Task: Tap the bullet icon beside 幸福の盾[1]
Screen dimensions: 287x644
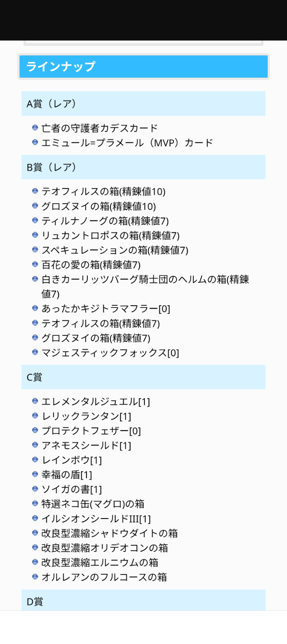Action: tap(35, 474)
